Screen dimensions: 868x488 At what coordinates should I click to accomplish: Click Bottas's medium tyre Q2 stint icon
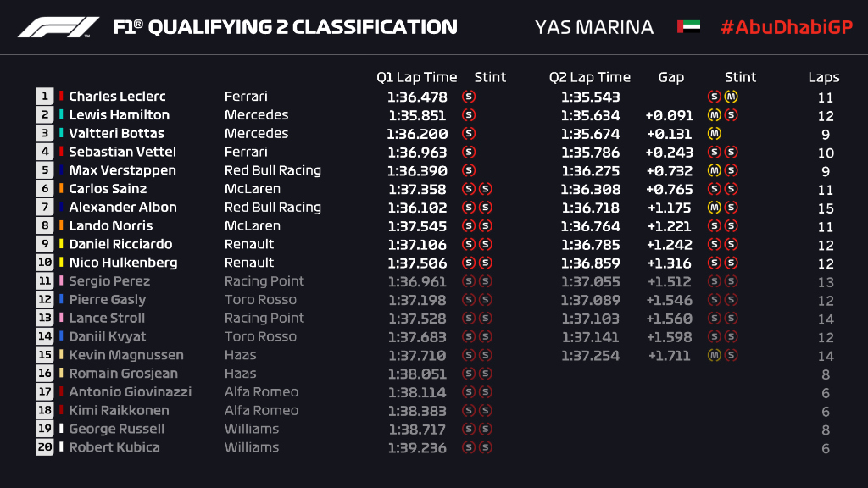click(x=715, y=134)
